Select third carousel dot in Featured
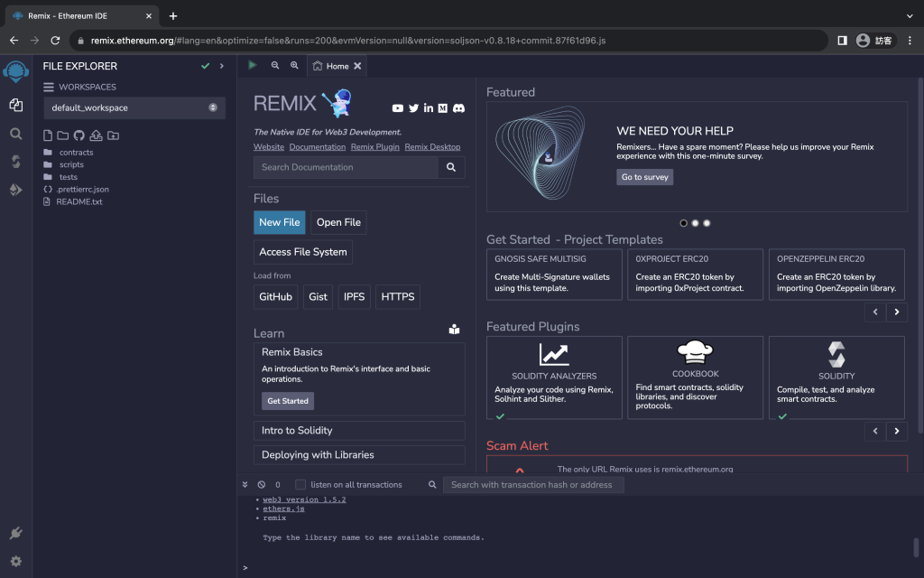The height and width of the screenshot is (578, 924). 707,223
